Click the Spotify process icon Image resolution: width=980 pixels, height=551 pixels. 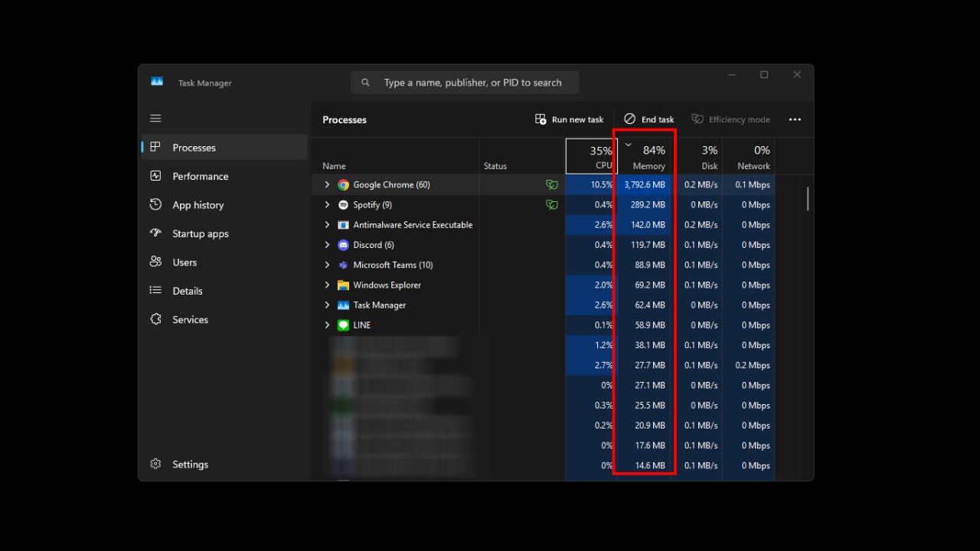click(x=343, y=204)
